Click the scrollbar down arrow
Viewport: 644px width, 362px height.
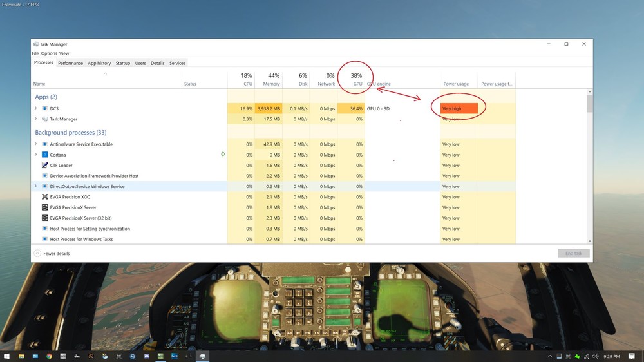pyautogui.click(x=590, y=241)
